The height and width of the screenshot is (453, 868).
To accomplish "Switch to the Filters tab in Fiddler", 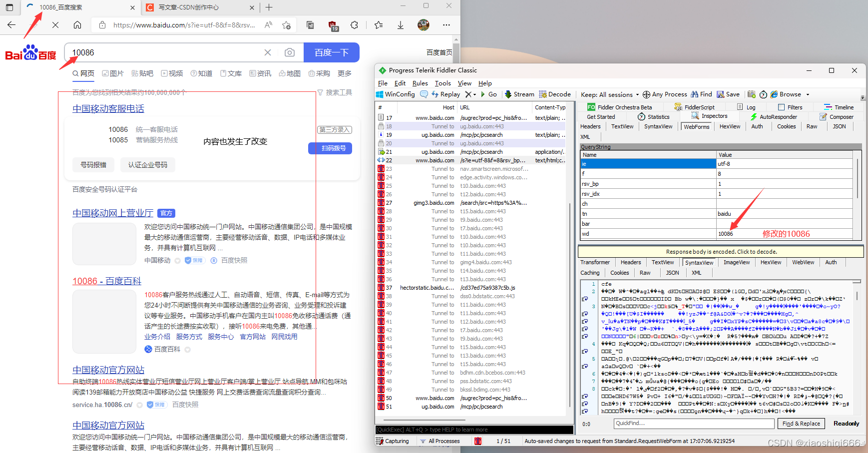I will coord(790,107).
